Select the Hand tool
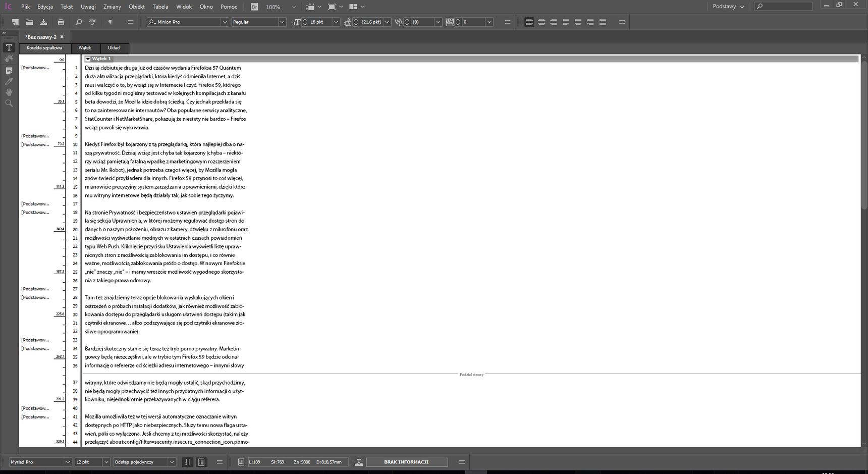The width and height of the screenshot is (868, 474). (9, 92)
